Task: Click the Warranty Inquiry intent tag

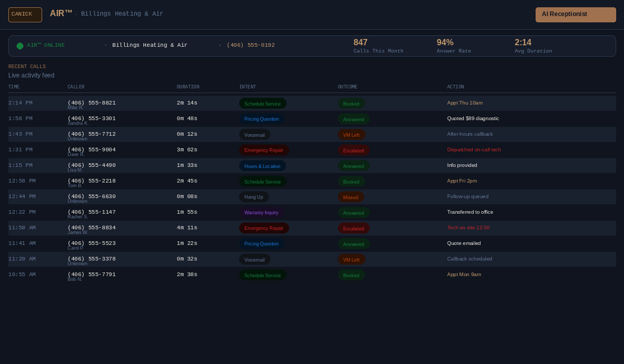Action: tap(262, 213)
